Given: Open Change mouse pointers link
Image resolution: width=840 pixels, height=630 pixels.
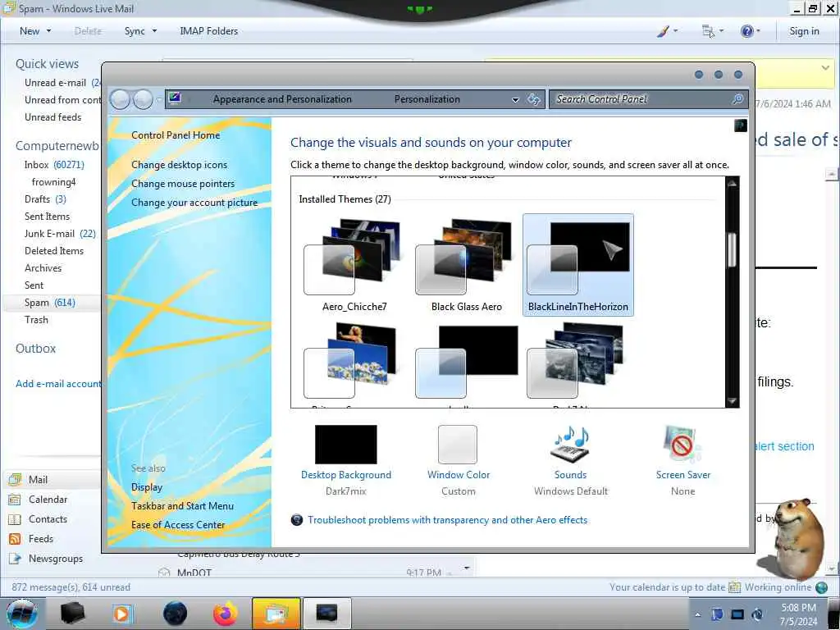Looking at the screenshot, I should 183,183.
